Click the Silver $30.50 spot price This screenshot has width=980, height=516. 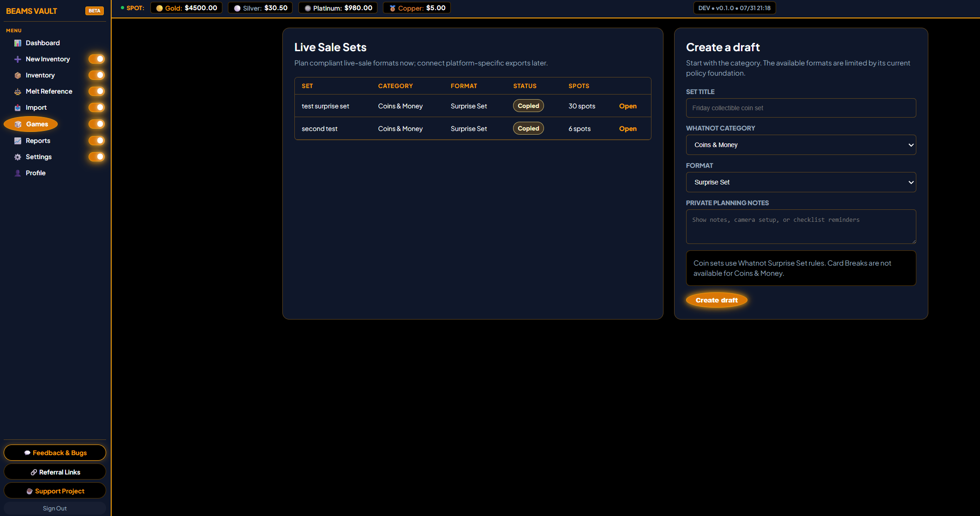coord(260,8)
